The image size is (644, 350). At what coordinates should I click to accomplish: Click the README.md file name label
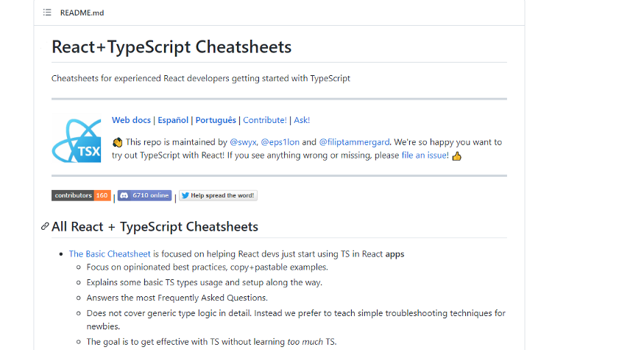pyautogui.click(x=80, y=13)
